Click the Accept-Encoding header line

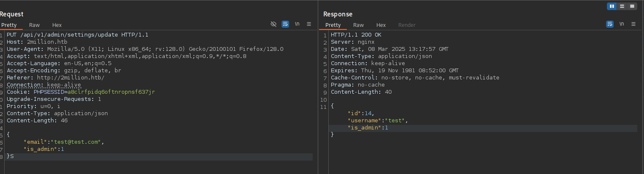tap(64, 71)
